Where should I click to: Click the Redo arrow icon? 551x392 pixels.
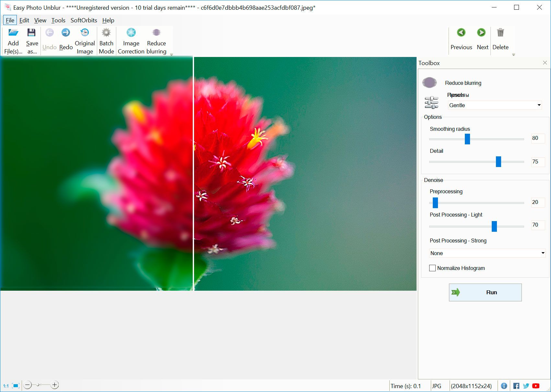pyautogui.click(x=65, y=32)
